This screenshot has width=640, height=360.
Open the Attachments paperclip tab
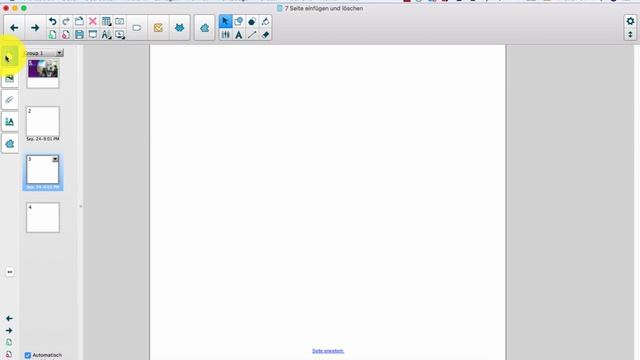click(10, 100)
